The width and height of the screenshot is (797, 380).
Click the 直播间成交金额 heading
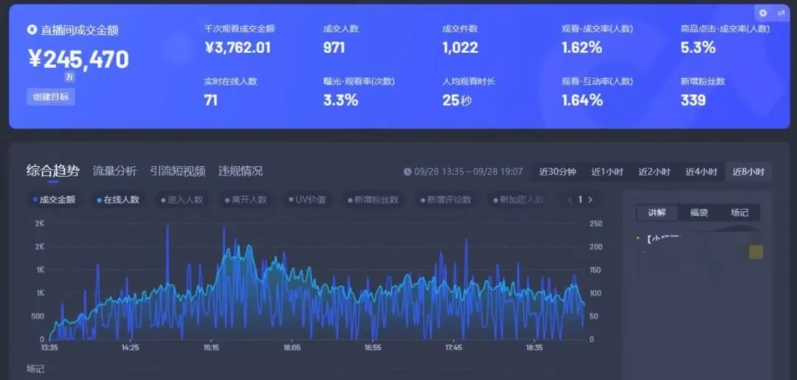point(80,30)
